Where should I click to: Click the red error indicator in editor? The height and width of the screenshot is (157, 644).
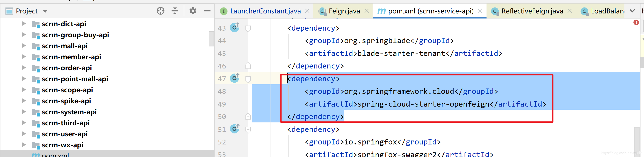636,22
